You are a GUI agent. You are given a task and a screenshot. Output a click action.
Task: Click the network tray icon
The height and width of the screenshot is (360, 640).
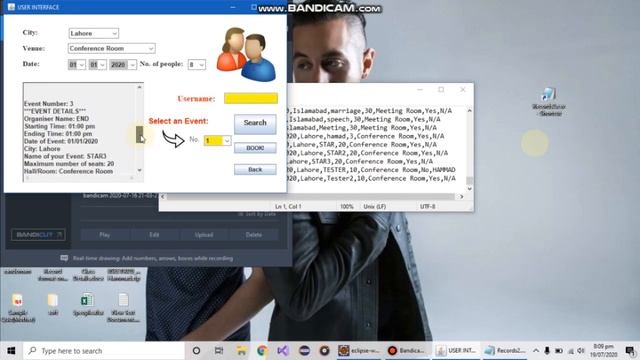pos(571,351)
